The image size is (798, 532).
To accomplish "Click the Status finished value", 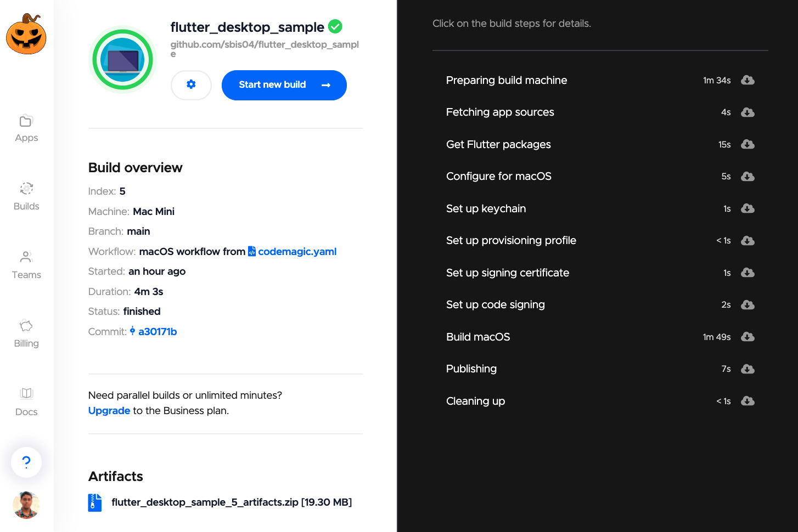I will coord(142,312).
